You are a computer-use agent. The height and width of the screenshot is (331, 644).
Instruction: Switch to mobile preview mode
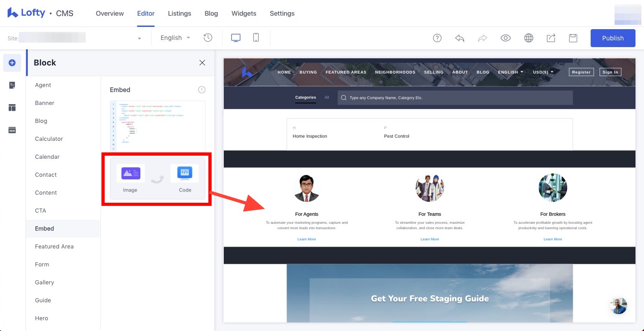[x=256, y=38]
